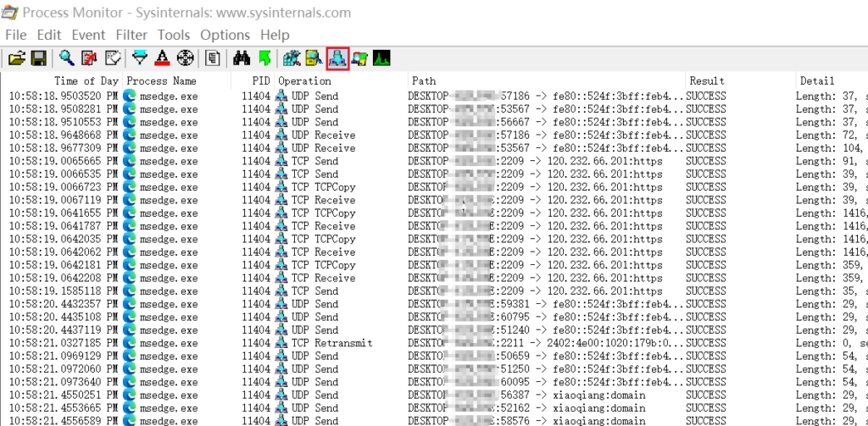Toggle Show Process and Thread Activity icon
Image resolution: width=868 pixels, height=426 pixels.
(359, 58)
